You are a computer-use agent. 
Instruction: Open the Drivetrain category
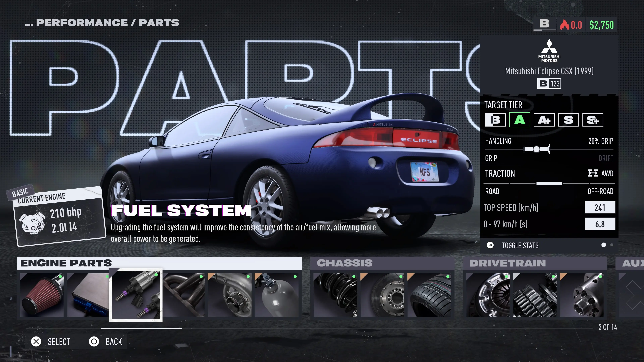[535, 263]
